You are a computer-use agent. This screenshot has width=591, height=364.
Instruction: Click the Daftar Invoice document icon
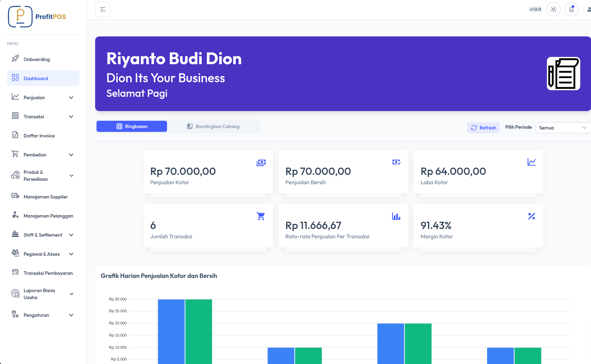[15, 135]
